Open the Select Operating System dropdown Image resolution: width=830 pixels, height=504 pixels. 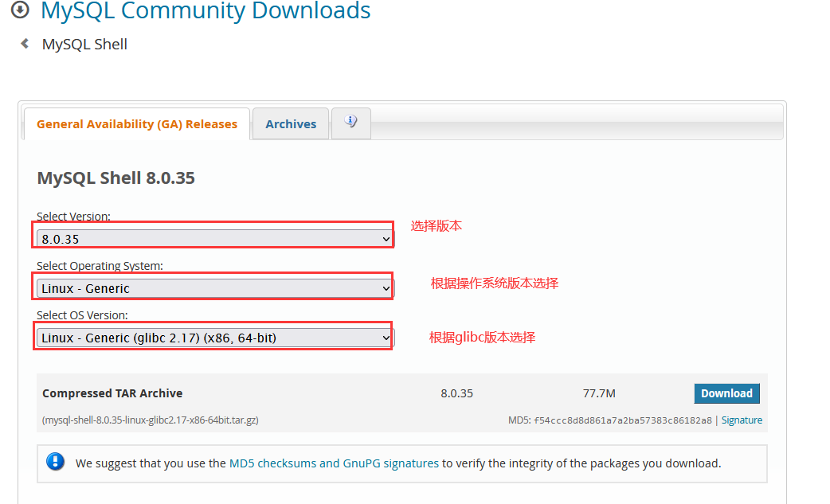pyautogui.click(x=215, y=288)
